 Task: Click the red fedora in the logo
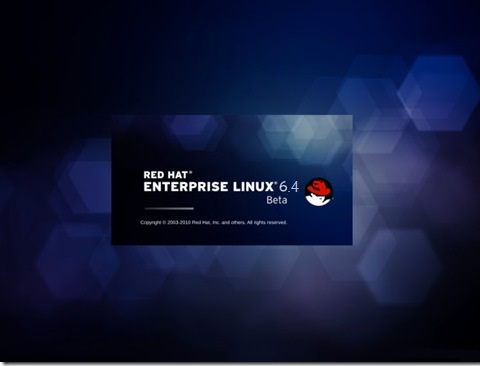320,187
